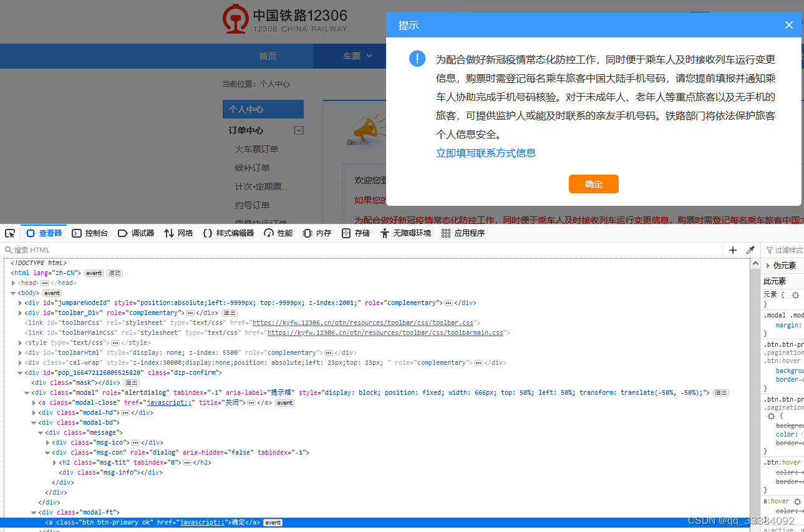The image size is (804, 532).
Task: Click the ellipsis badge inside msg-ico div
Action: pyautogui.click(x=135, y=443)
